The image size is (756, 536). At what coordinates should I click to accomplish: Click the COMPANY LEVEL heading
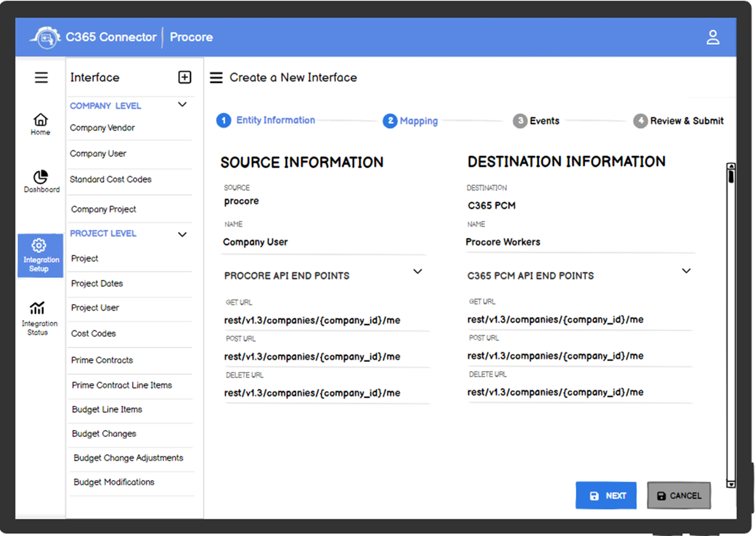point(105,106)
